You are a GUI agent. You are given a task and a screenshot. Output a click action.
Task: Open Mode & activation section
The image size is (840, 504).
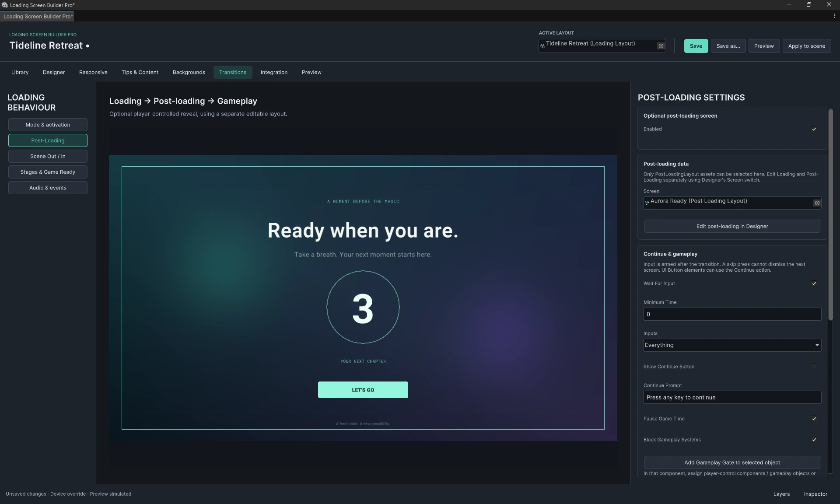tap(48, 125)
